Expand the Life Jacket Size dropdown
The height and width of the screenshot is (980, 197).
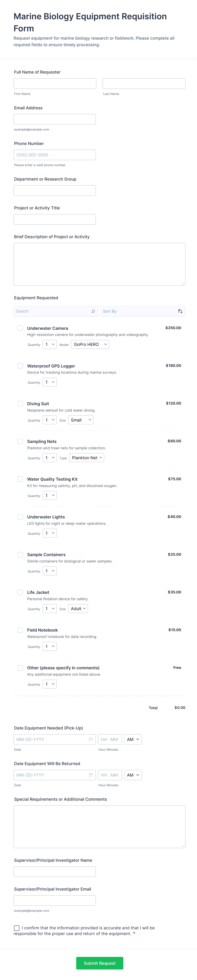point(78,609)
